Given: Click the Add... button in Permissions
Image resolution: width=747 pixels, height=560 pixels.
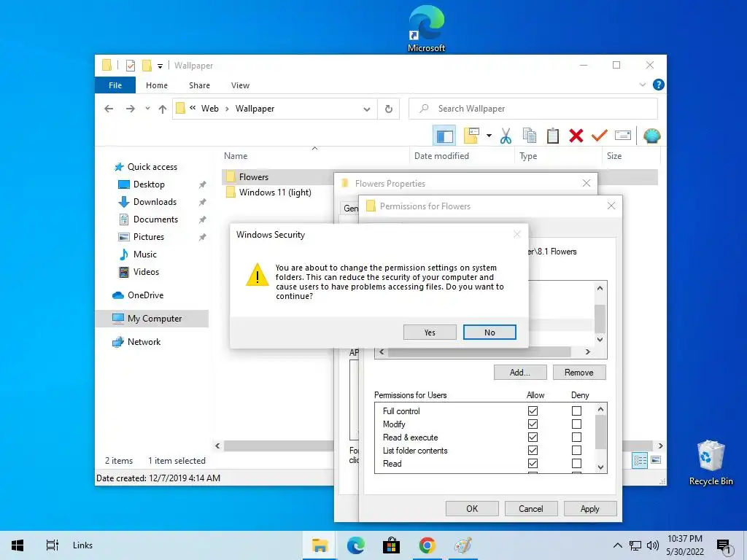Looking at the screenshot, I should point(519,373).
